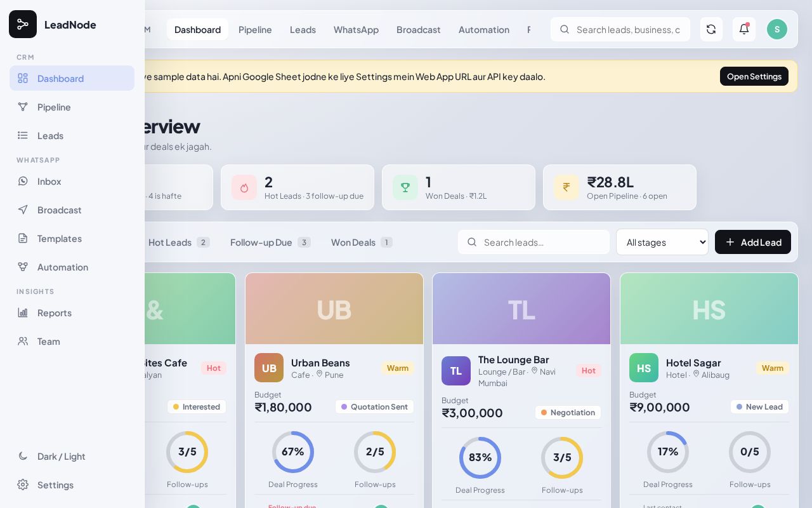Open the All stages dropdown
This screenshot has width=812, height=508.
tap(662, 242)
